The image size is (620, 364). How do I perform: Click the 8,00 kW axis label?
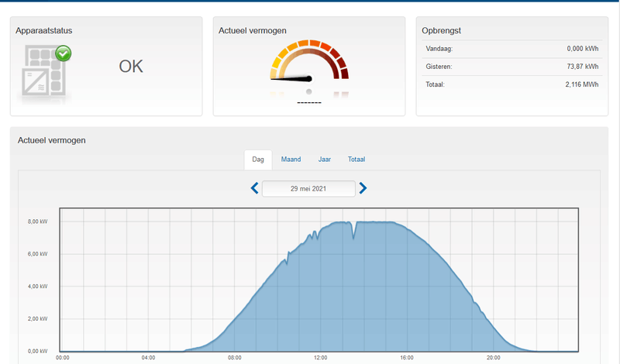pos(37,221)
